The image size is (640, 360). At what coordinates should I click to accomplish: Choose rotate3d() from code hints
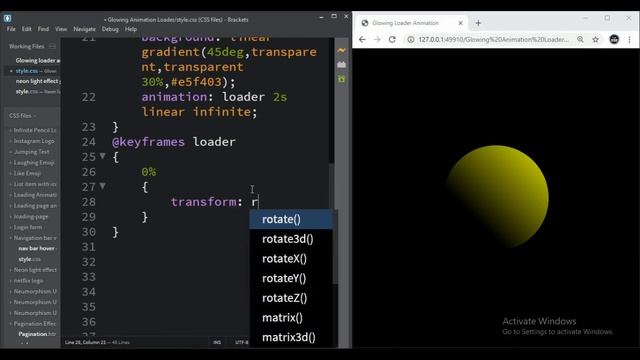pyautogui.click(x=291, y=239)
